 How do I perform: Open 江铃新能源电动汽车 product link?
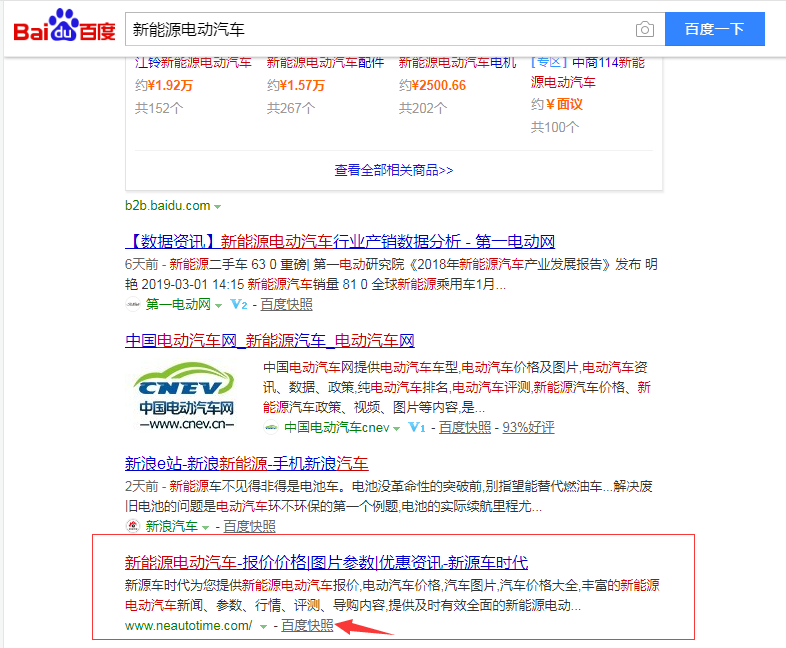193,63
